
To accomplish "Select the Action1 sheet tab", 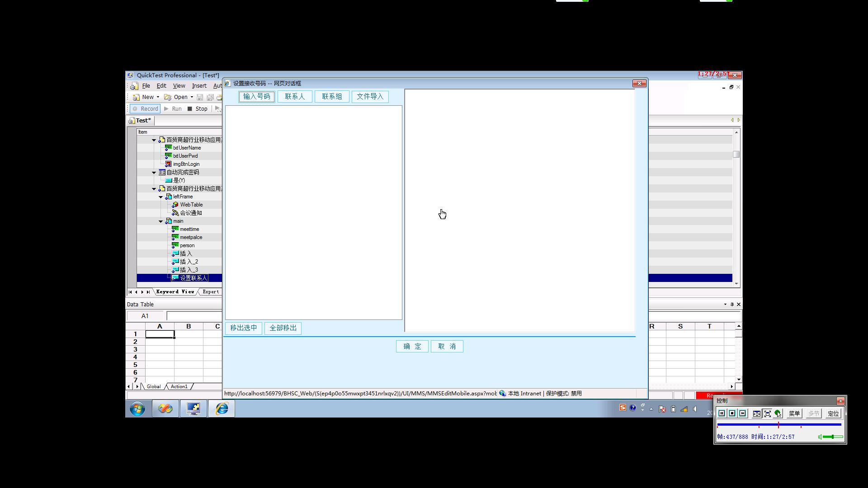I will point(179,387).
